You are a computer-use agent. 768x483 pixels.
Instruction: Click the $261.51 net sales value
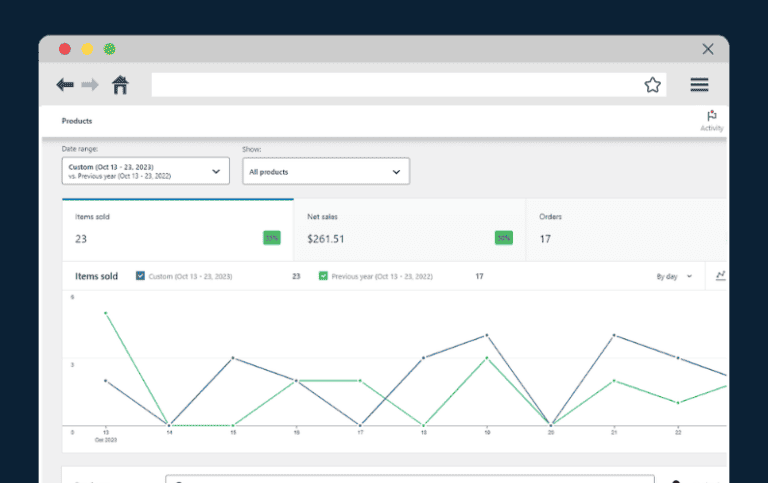tap(326, 239)
